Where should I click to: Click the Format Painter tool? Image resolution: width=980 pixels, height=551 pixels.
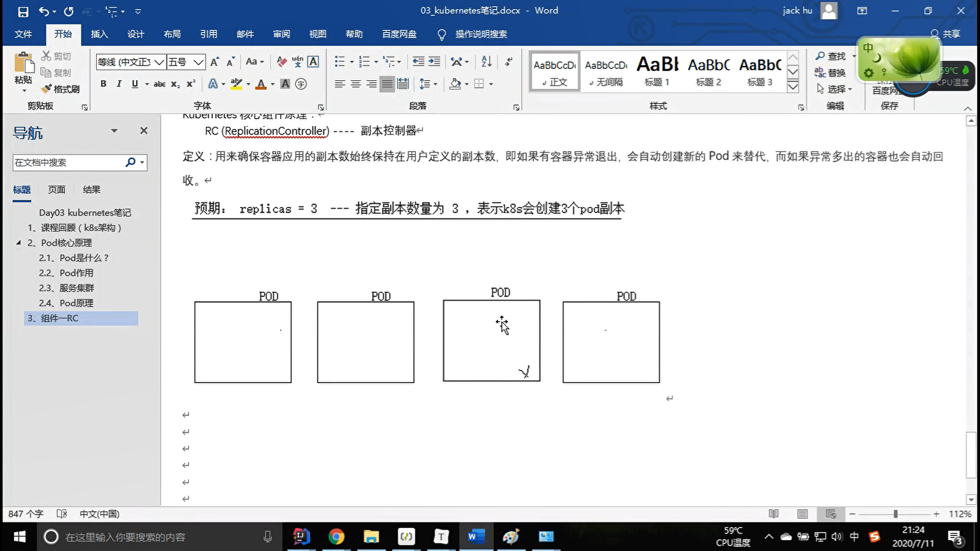click(61, 89)
